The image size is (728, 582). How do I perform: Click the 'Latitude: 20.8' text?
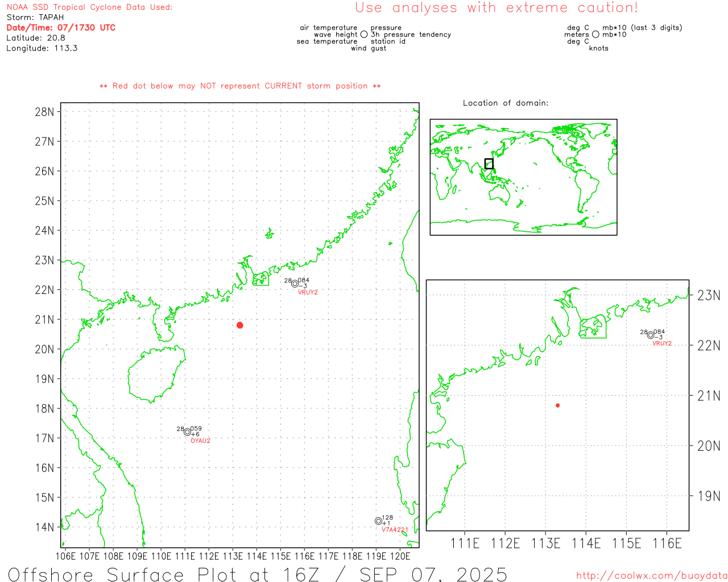point(36,38)
